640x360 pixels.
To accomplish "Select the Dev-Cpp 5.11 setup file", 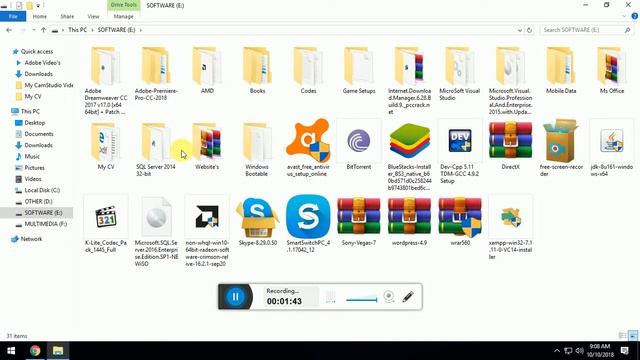I will (x=460, y=151).
